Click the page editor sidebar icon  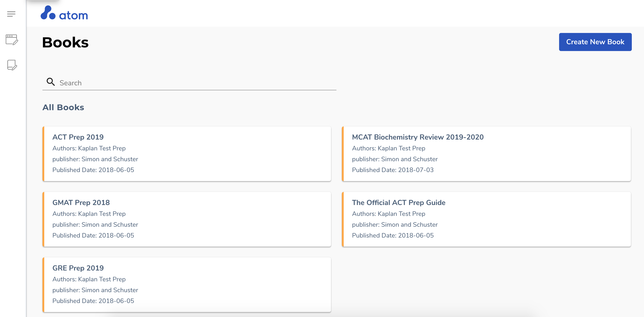[x=12, y=40]
